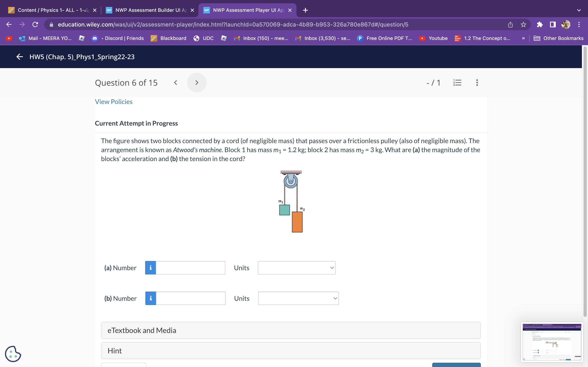The width and height of the screenshot is (588, 367).
Task: Go to previous question chevron
Action: click(x=175, y=83)
